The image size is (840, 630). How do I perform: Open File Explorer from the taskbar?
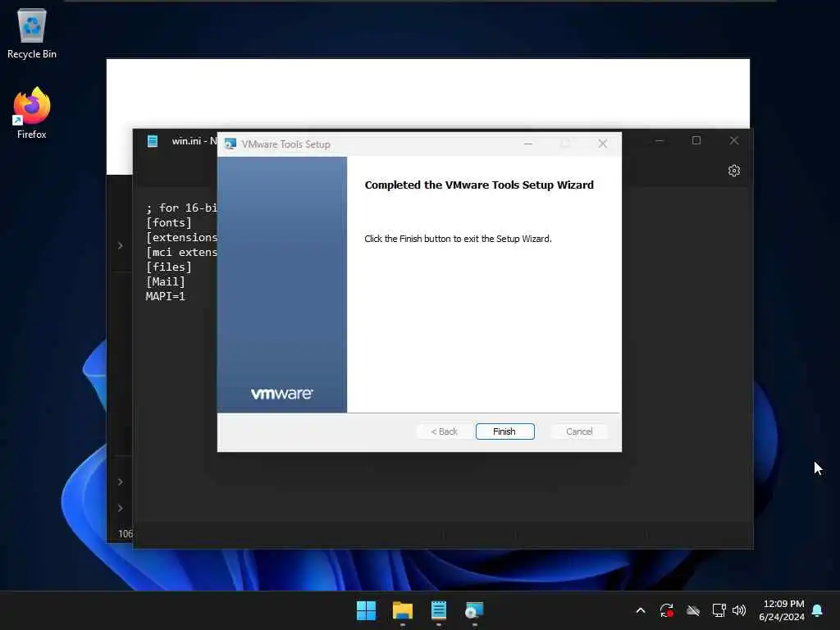point(402,610)
